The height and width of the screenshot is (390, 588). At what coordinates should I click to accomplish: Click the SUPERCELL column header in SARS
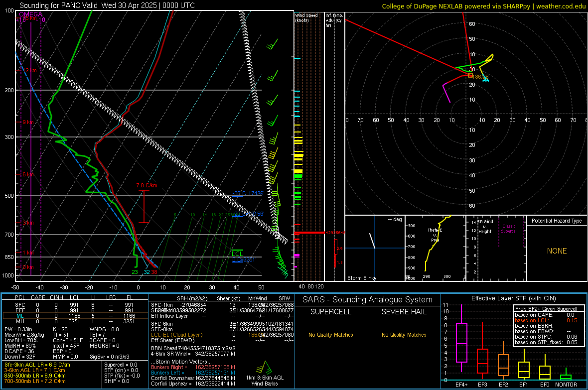click(331, 312)
